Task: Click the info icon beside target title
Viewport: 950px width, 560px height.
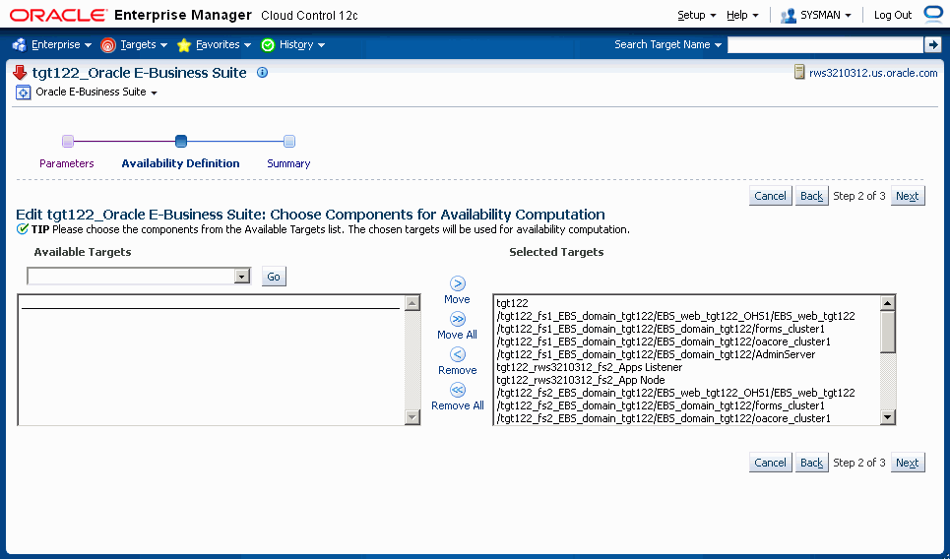Action: coord(262,73)
